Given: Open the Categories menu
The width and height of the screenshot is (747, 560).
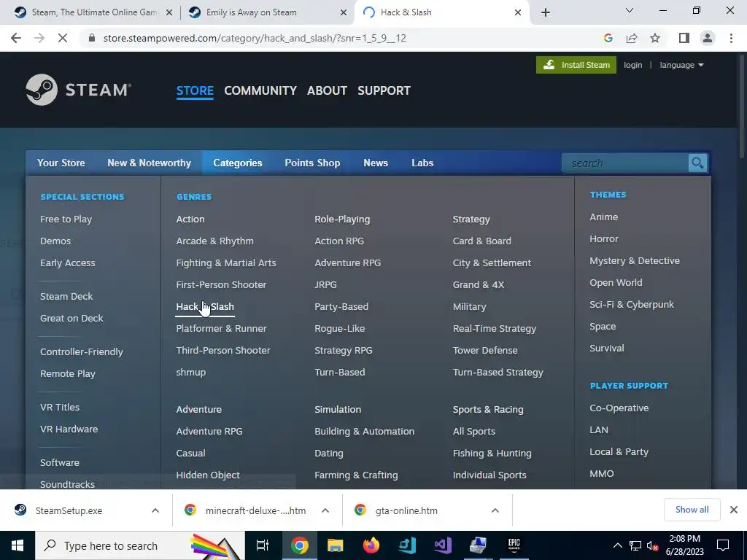Looking at the screenshot, I should pyautogui.click(x=238, y=163).
